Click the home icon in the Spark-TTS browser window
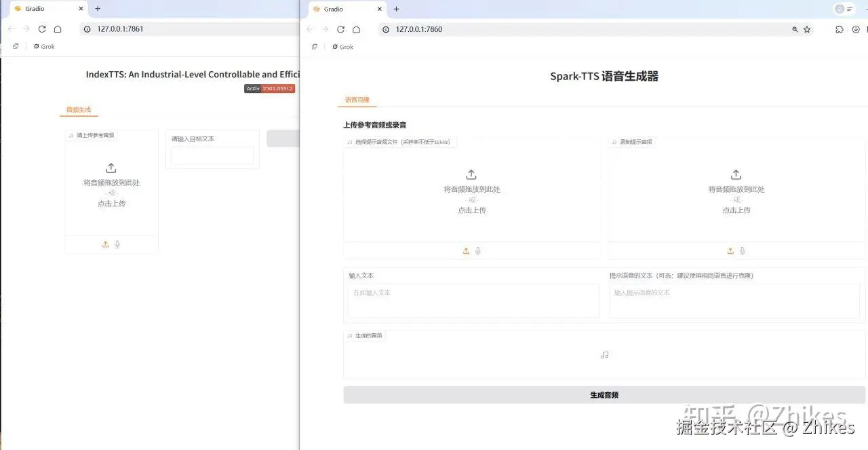Image resolution: width=868 pixels, height=450 pixels. (x=357, y=29)
